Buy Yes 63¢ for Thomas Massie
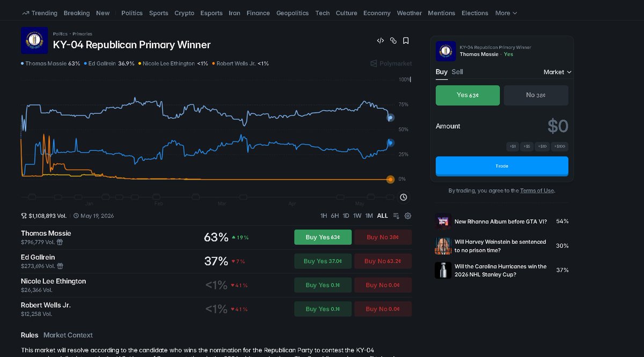 pyautogui.click(x=323, y=237)
